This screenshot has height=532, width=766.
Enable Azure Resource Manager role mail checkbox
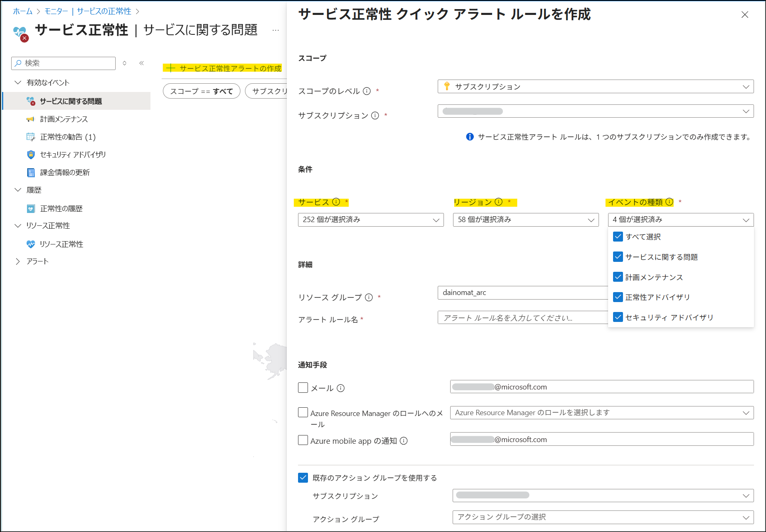(x=303, y=413)
